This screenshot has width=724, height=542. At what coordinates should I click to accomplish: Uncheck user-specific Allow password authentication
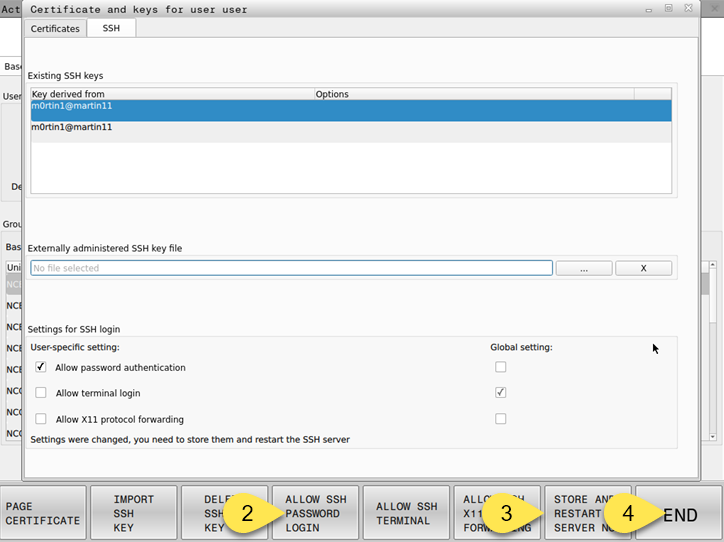point(41,367)
